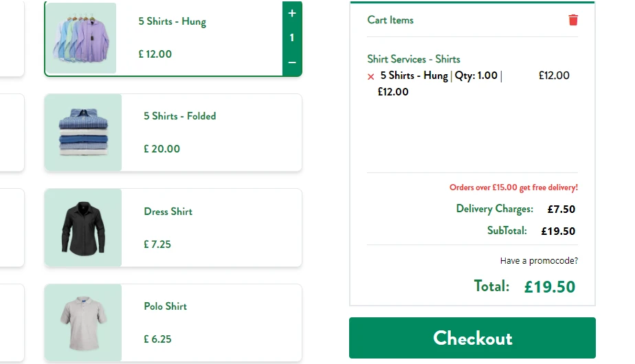Click the folded shirts stack image
This screenshot has width=635, height=364.
[83, 133]
